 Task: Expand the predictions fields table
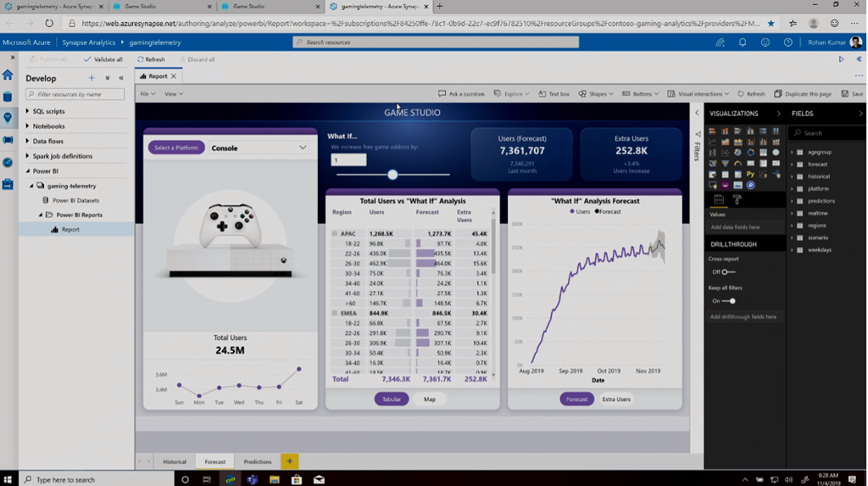click(x=793, y=201)
